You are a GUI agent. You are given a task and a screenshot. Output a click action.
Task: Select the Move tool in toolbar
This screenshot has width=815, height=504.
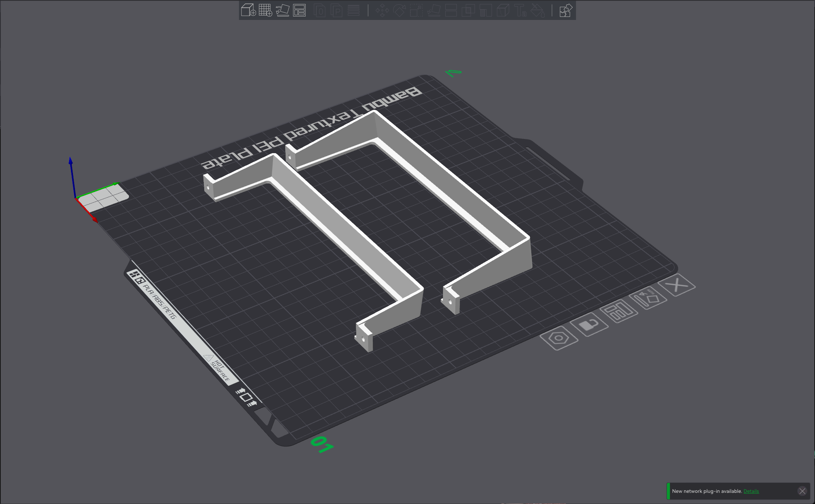coord(382,10)
